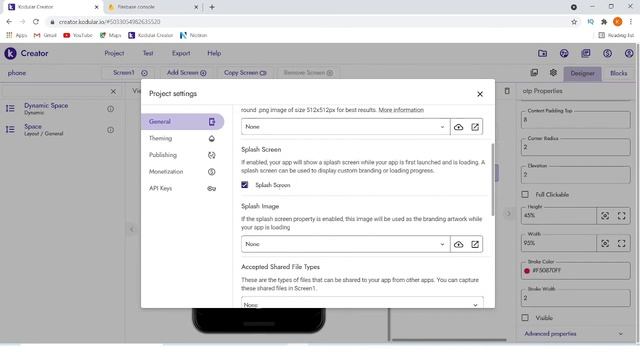Viewport: 640px width, 360px height.
Task: Open the app icon None dropdown
Action: coord(345,127)
